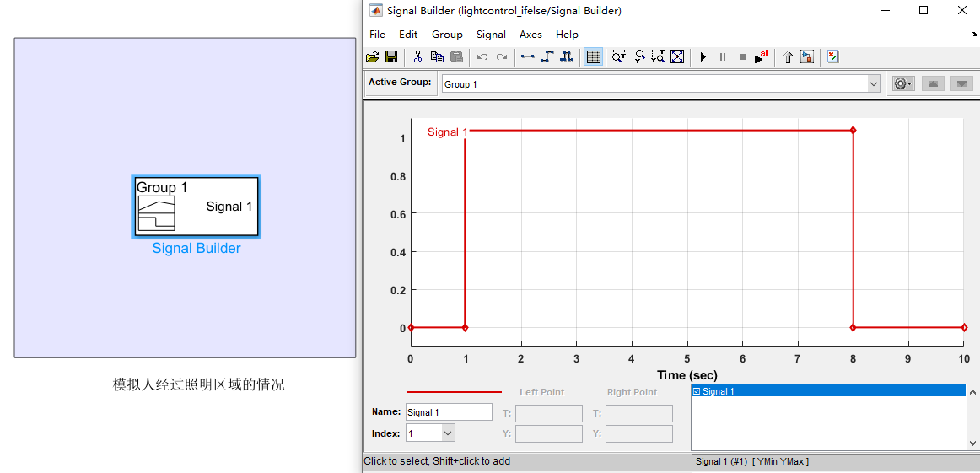Expand the Active Group dropdown
This screenshot has height=473, width=980.
(873, 83)
